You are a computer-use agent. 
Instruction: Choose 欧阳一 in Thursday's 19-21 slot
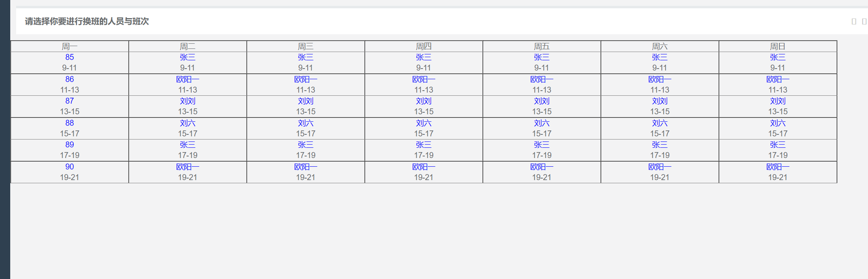424,167
